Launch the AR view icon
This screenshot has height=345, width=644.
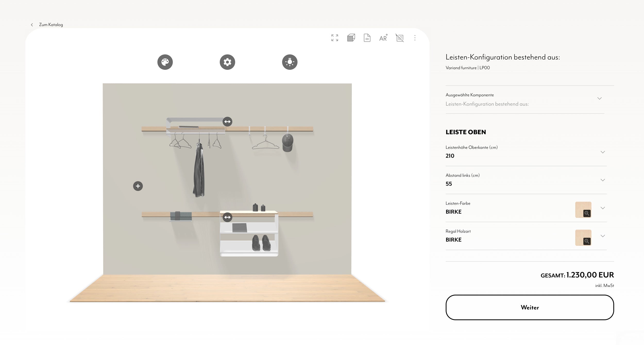(383, 38)
